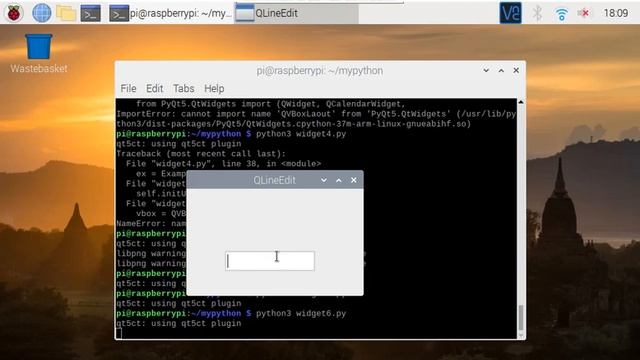Open the file manager folder icon
Screen dimensions: 640x360
pyautogui.click(x=66, y=13)
